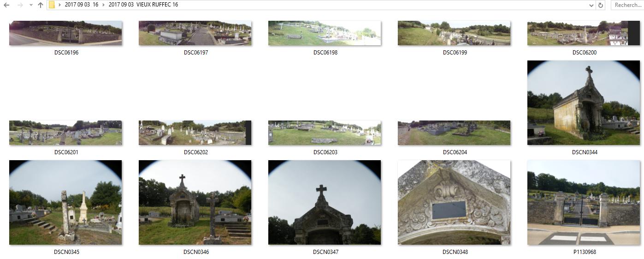Select DSC06196 panorama thumbnail
Viewport: 644px width, 259px height.
coord(65,33)
